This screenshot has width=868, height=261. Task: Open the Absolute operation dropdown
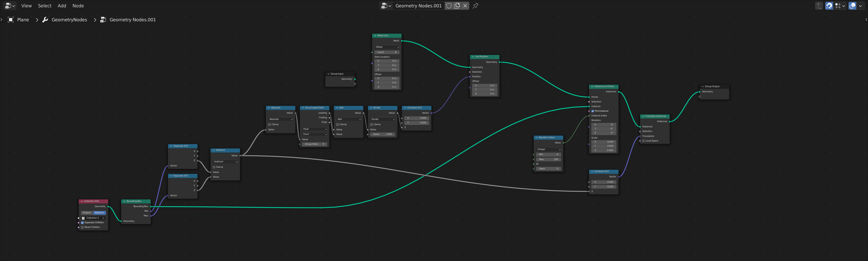pyautogui.click(x=281, y=119)
